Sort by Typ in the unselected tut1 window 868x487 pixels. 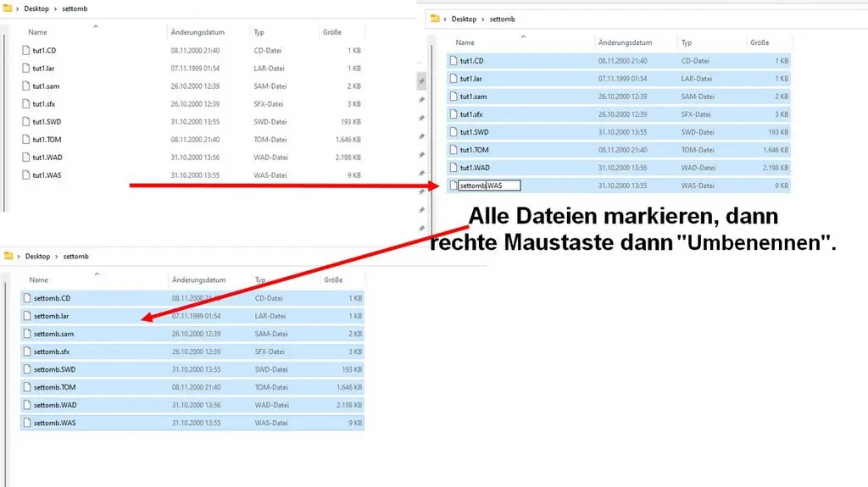point(259,32)
